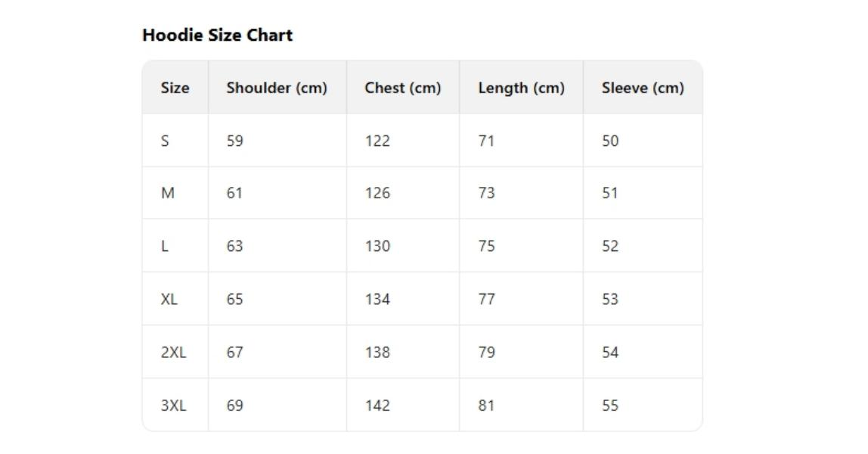Image resolution: width=868 pixels, height=454 pixels.
Task: Click the Chest (cm) column header
Action: (402, 88)
